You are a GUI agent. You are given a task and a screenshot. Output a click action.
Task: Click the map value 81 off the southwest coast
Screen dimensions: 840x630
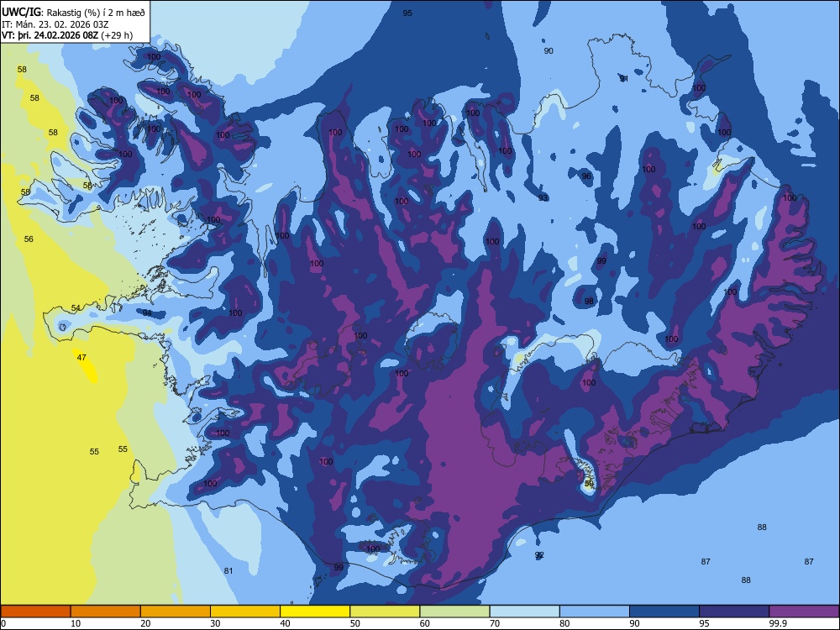(228, 570)
